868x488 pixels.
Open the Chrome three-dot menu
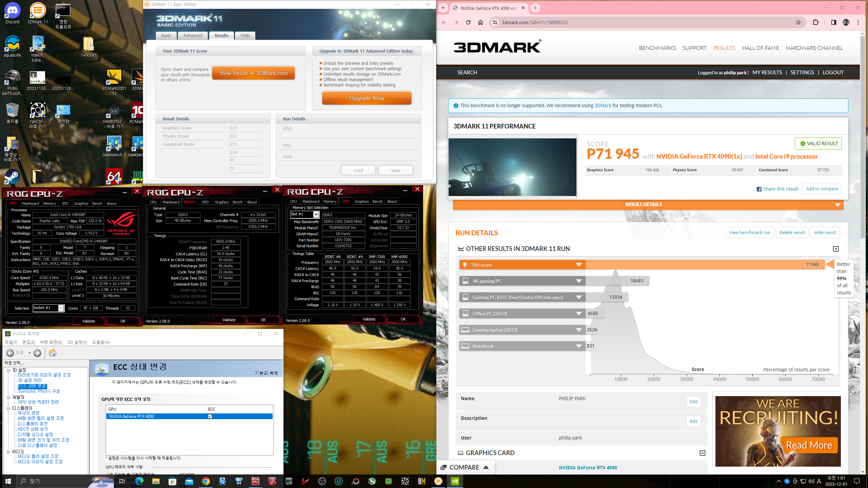click(x=858, y=22)
